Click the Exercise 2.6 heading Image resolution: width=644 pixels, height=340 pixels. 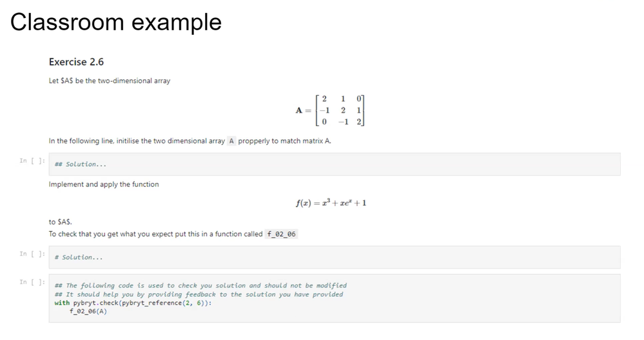coord(77,62)
